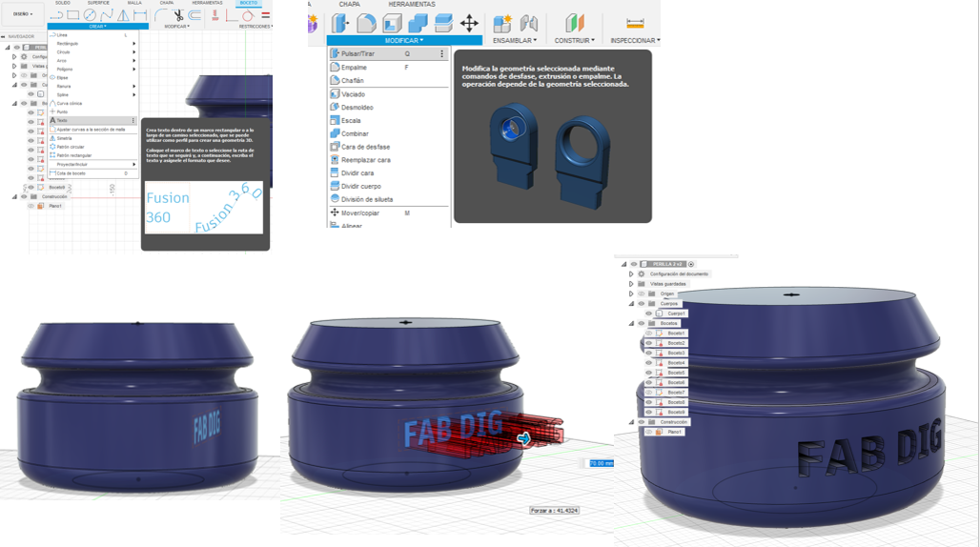Screen dimensions: 980x547
Task: Choose Texto from the CREAR menu
Action: pos(92,120)
